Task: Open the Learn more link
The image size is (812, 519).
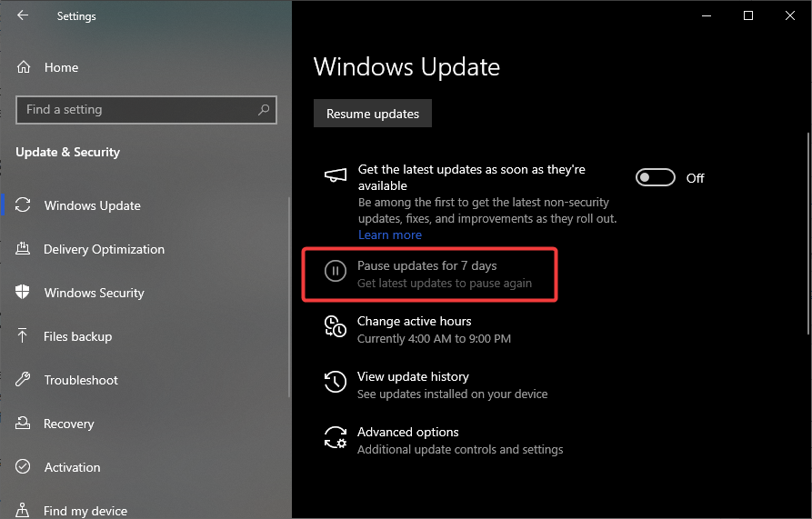Action: coord(390,235)
